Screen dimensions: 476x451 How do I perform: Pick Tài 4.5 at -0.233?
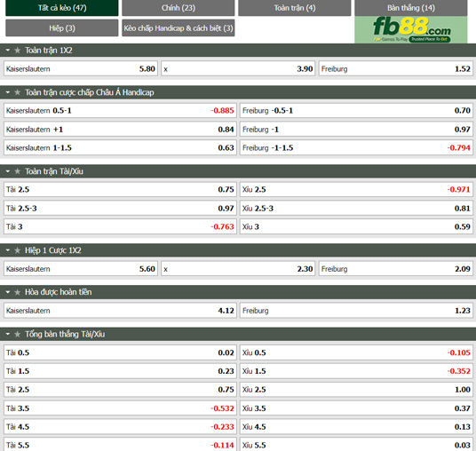[x=120, y=427]
